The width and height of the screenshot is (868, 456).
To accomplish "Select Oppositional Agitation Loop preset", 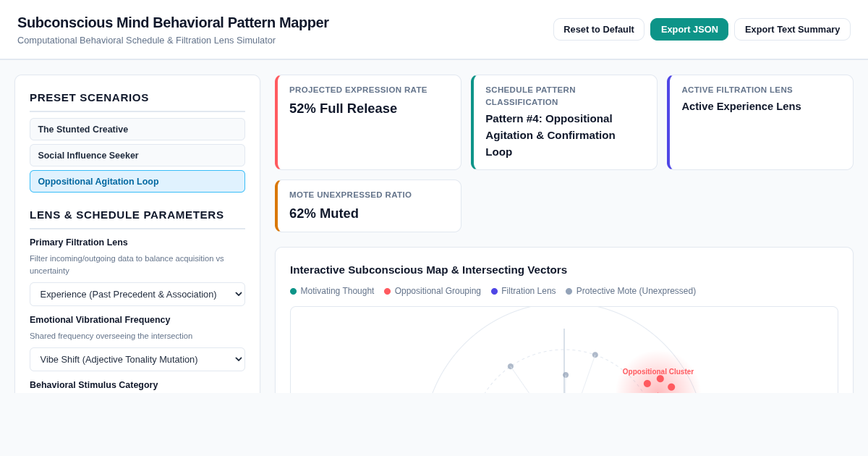I will pyautogui.click(x=137, y=182).
